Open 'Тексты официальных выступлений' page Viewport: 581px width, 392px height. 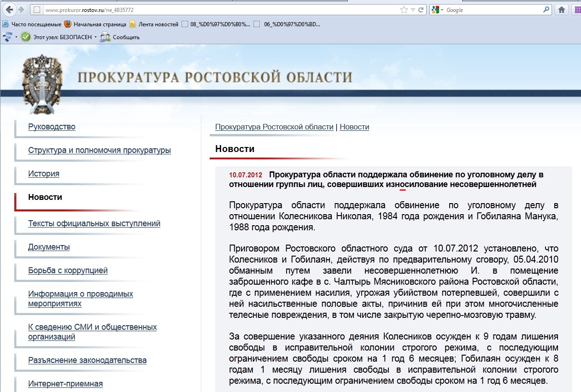click(x=94, y=223)
